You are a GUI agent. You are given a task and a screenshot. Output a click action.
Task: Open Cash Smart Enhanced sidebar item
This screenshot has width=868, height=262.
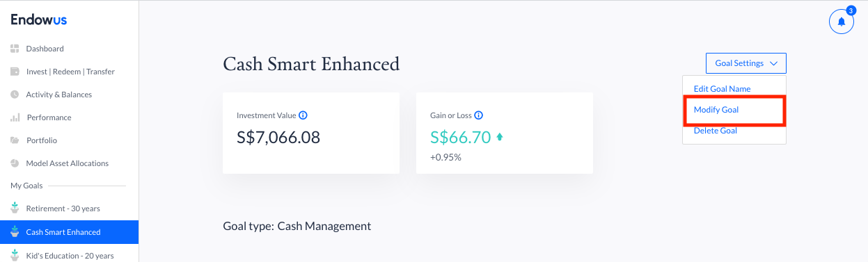point(69,232)
